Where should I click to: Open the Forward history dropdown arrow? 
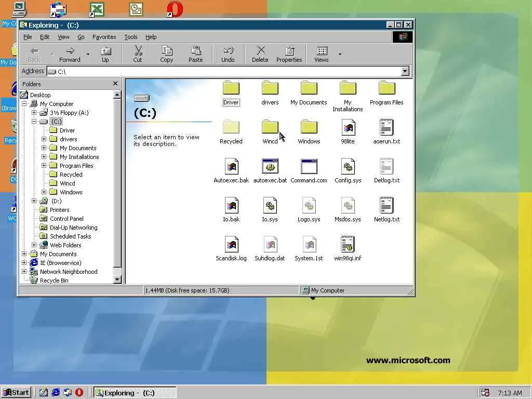pos(88,54)
